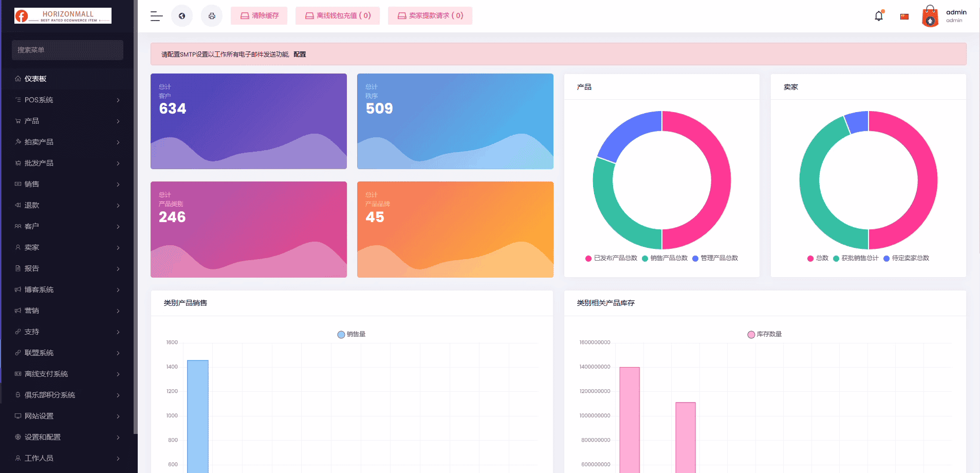Open the 俱乐部积分系统 menu item
Screen dimensions: 980x473
[x=67, y=395]
